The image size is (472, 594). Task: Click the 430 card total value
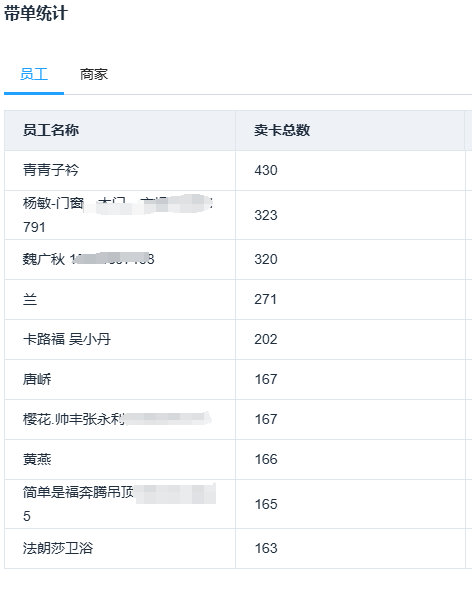point(266,170)
